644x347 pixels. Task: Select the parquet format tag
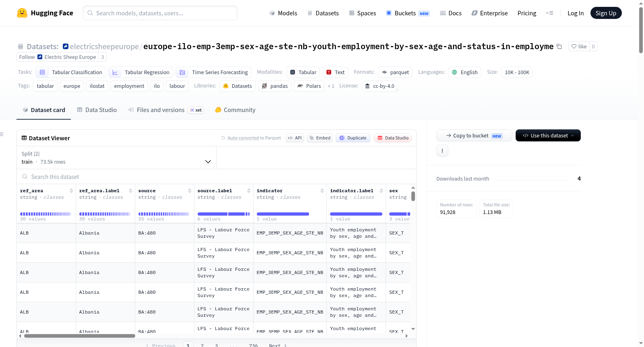coord(395,72)
